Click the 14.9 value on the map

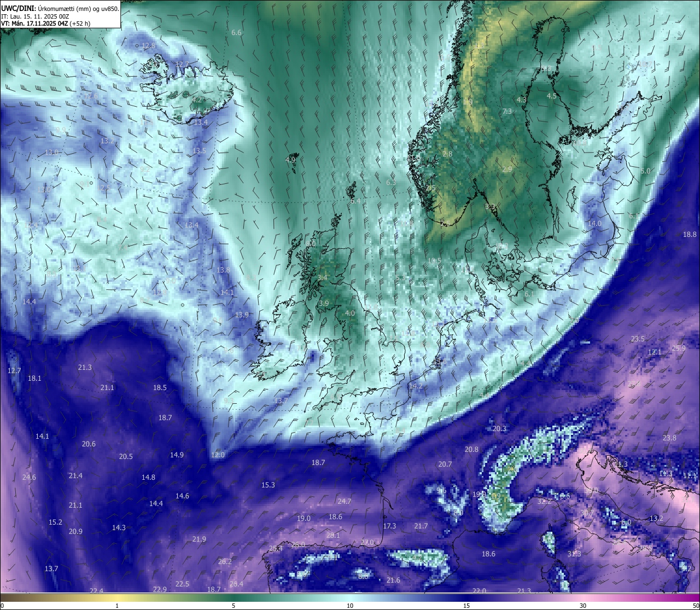click(177, 455)
